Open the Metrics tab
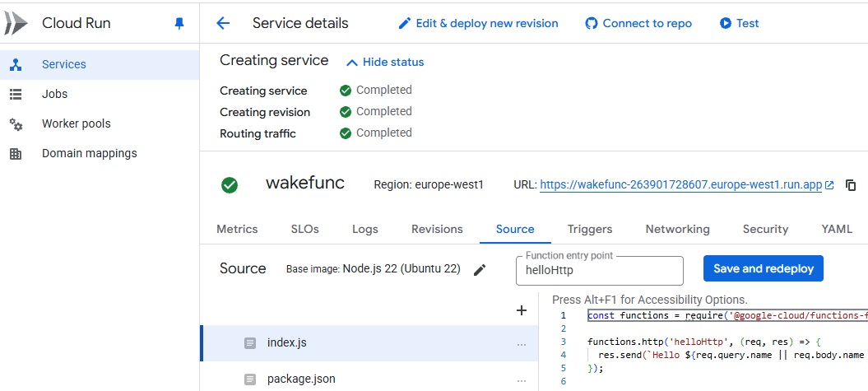The width and height of the screenshot is (868, 391). click(237, 230)
